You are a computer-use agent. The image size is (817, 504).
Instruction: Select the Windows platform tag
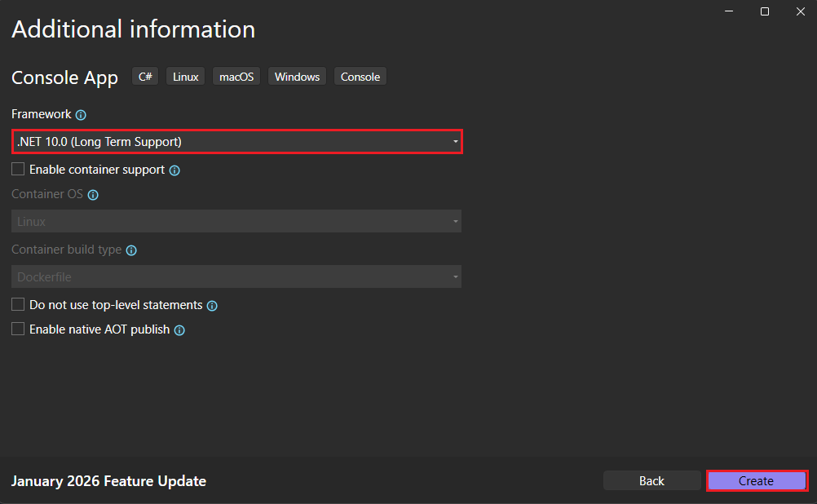click(x=297, y=76)
